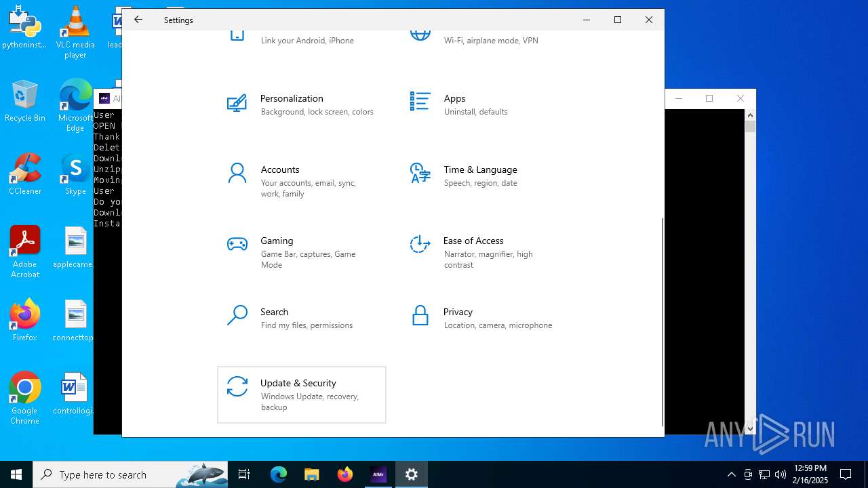This screenshot has width=868, height=488.
Task: Open the Apps settings icon
Action: 420,102
